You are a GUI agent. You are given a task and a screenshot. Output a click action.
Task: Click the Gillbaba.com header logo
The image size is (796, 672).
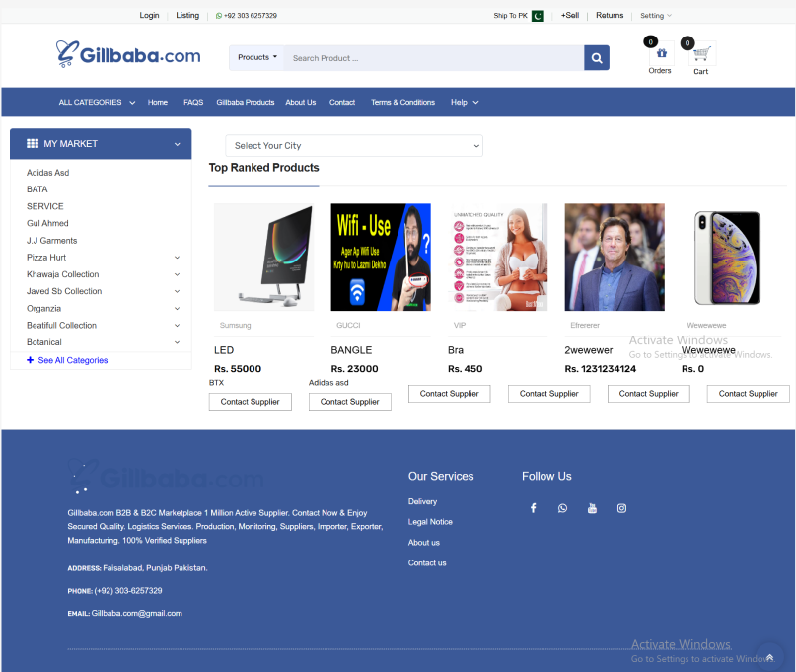[128, 55]
